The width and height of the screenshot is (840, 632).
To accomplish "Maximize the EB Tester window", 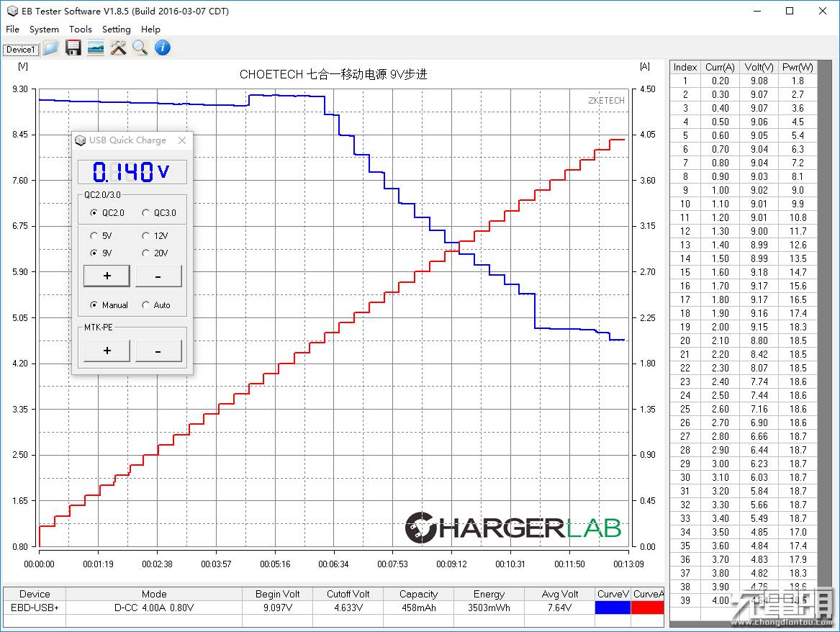I will (x=790, y=11).
